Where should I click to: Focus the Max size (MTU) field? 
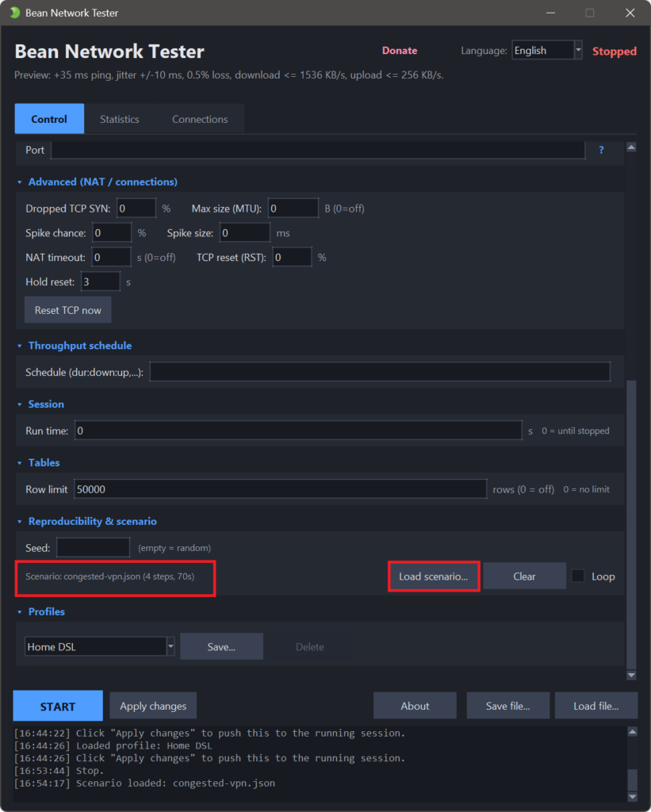293,209
